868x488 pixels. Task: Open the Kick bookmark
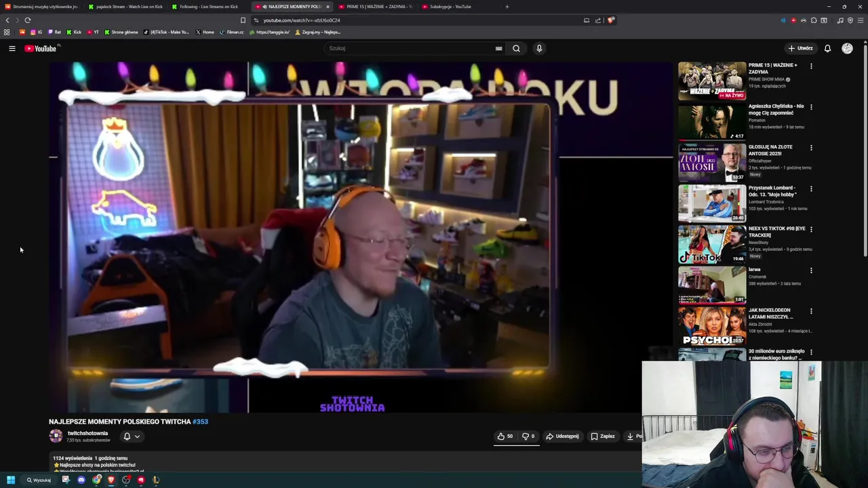pos(74,32)
